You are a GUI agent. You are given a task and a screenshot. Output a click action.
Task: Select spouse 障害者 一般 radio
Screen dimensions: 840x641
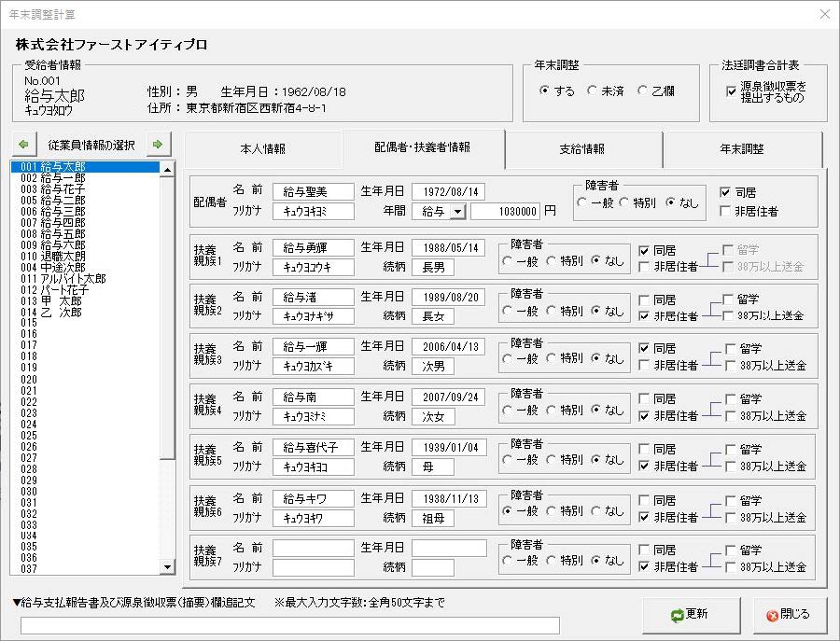coord(595,202)
